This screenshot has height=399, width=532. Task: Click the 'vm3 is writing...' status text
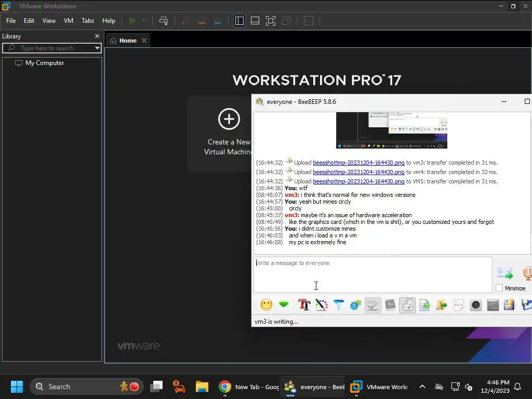(276, 321)
